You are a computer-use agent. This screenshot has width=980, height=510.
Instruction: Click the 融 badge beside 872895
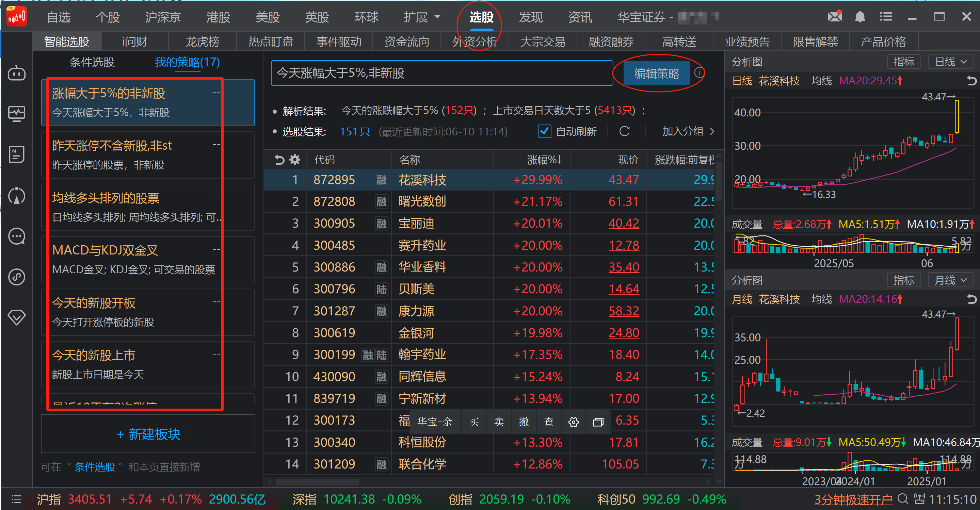(x=381, y=180)
